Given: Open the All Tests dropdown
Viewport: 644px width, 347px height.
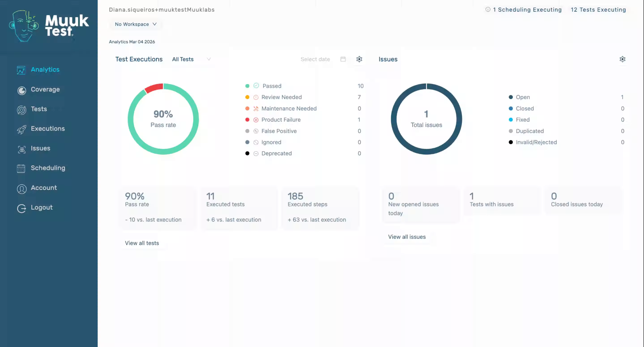Looking at the screenshot, I should click(191, 59).
